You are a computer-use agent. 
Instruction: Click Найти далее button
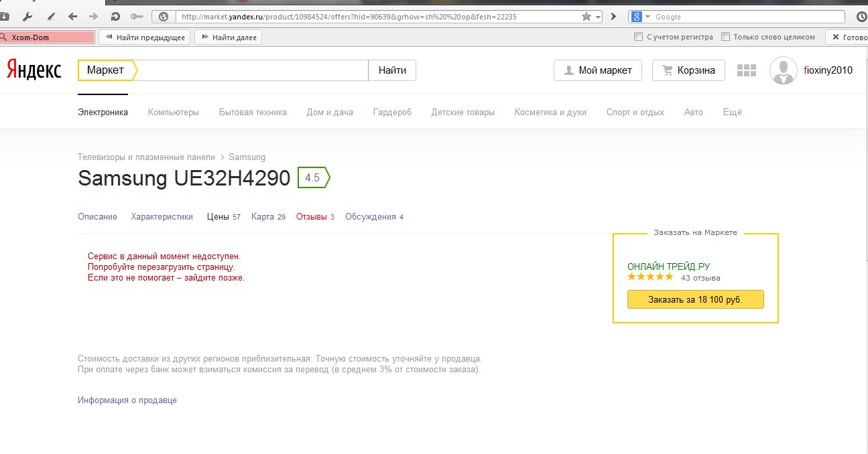point(228,37)
